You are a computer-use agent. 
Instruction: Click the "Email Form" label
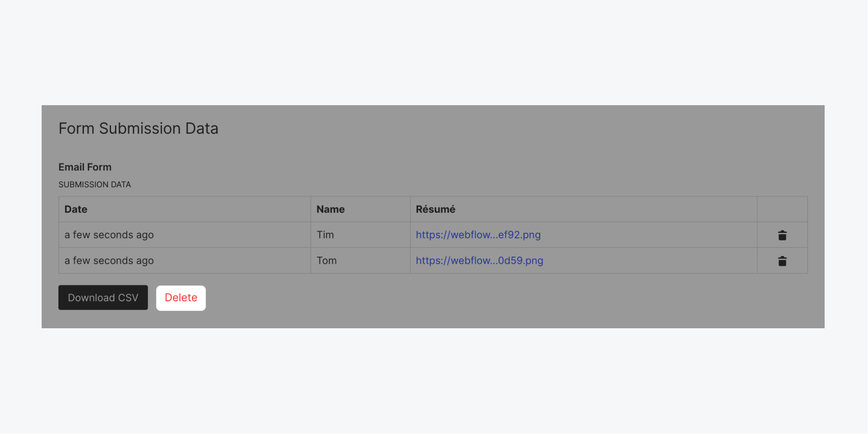click(85, 167)
